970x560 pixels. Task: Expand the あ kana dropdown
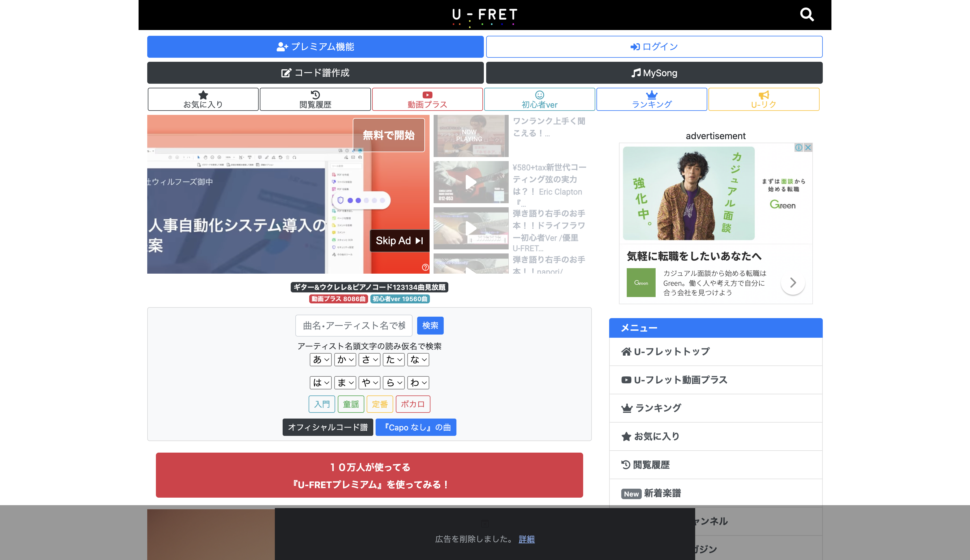click(x=321, y=360)
